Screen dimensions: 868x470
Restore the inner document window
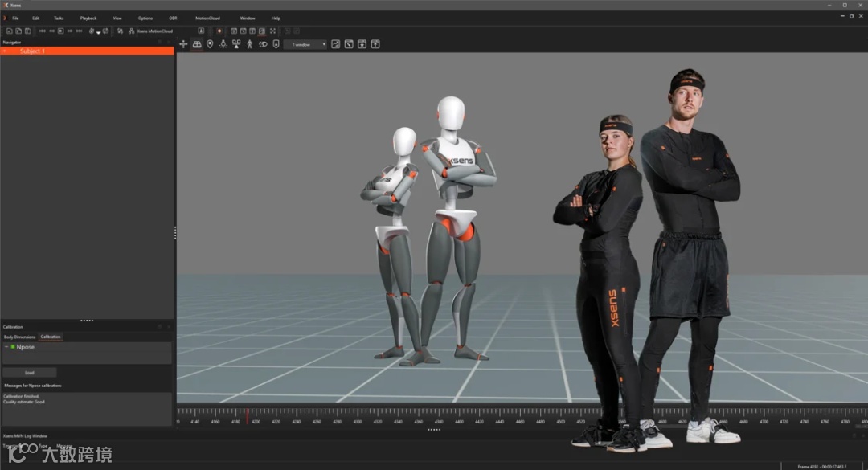click(852, 16)
